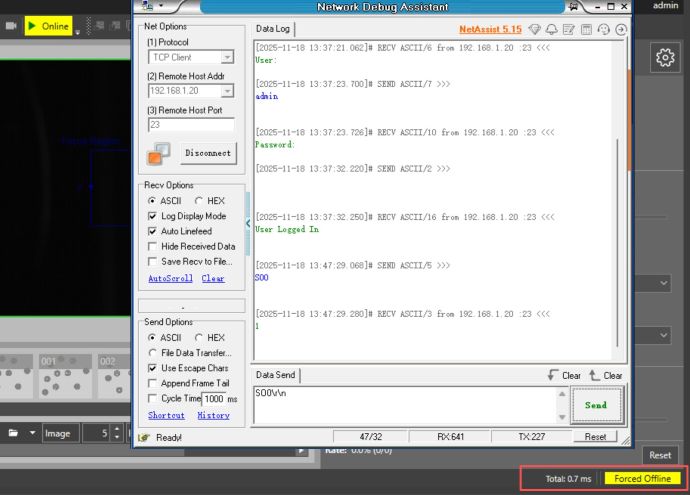
Task: Click the resize grip at window corner
Action: (x=625, y=440)
